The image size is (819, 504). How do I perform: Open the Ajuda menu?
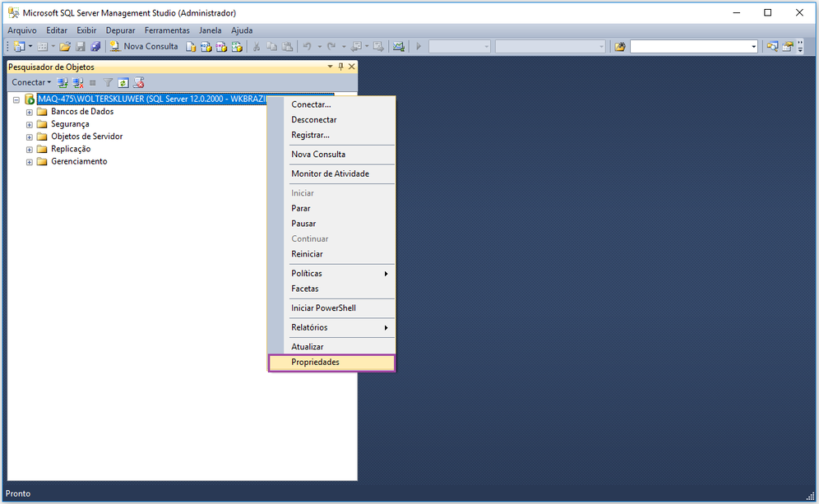tap(242, 30)
